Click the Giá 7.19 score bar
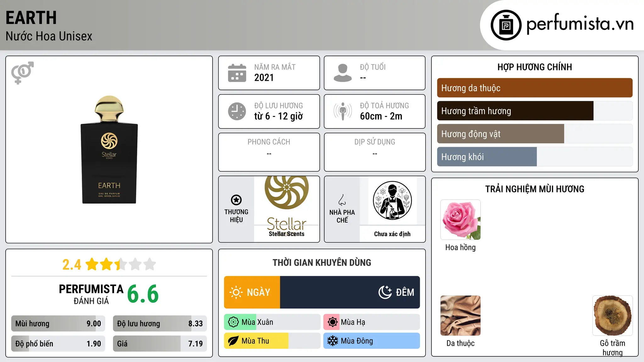This screenshot has height=362, width=644. point(160,344)
